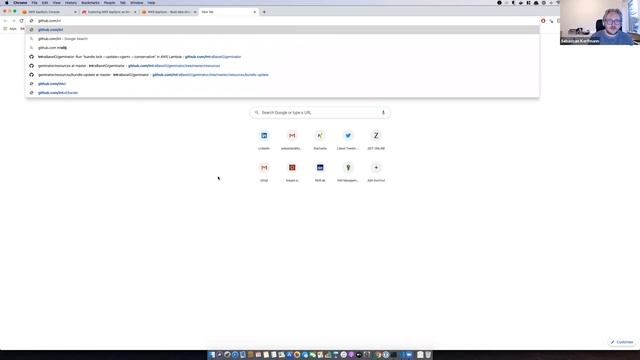Select the highlighted github.com/int suggestion
Viewport: 640px width, 360px height.
[282, 30]
